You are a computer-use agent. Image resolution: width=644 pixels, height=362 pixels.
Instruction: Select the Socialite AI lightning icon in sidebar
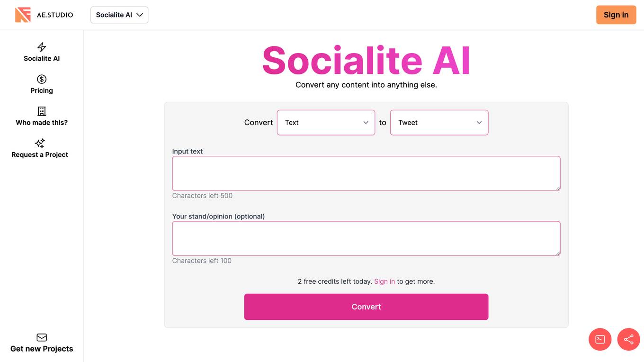pos(41,46)
